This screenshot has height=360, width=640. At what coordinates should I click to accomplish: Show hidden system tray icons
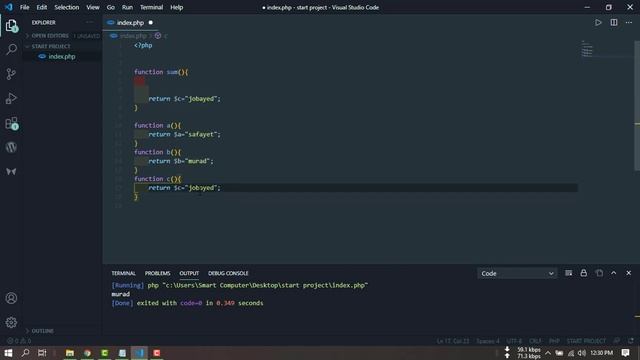[548, 353]
